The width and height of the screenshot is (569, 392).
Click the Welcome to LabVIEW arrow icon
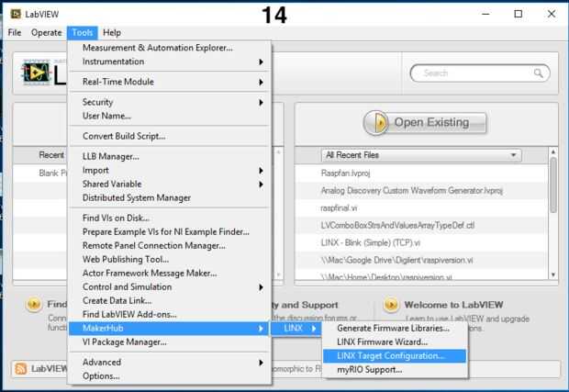click(391, 305)
